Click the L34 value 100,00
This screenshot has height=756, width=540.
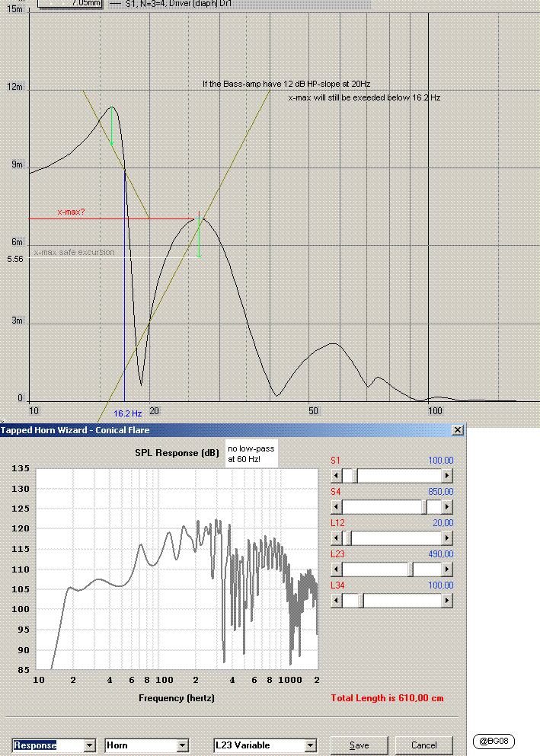[x=441, y=585]
